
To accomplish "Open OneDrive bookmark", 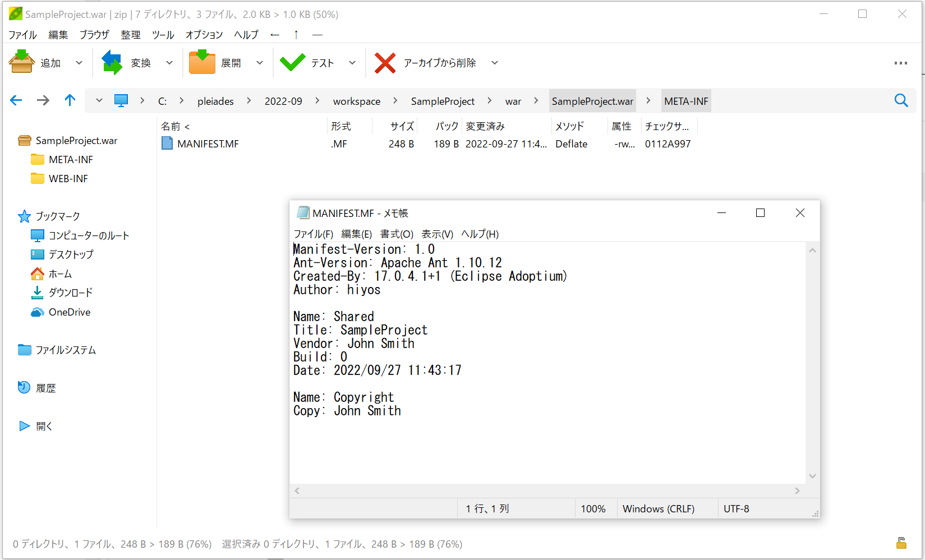I will click(69, 312).
